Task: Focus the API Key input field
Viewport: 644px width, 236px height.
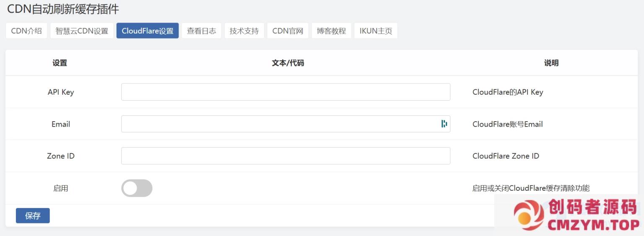Action: [x=286, y=92]
